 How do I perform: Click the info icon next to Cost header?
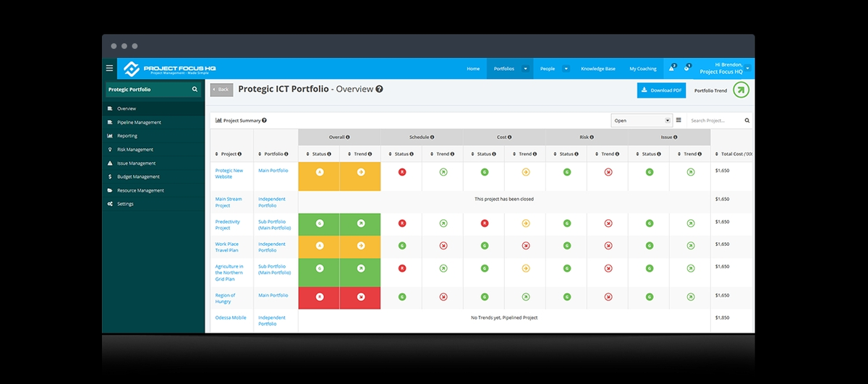(510, 137)
